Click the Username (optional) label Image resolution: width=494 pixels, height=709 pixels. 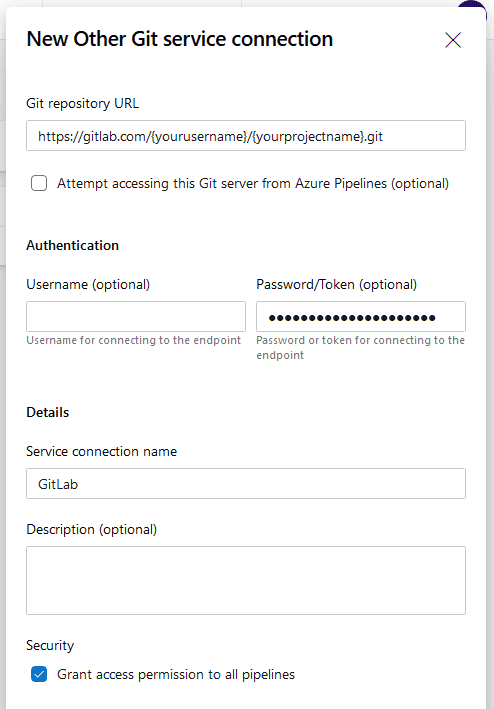point(88,284)
